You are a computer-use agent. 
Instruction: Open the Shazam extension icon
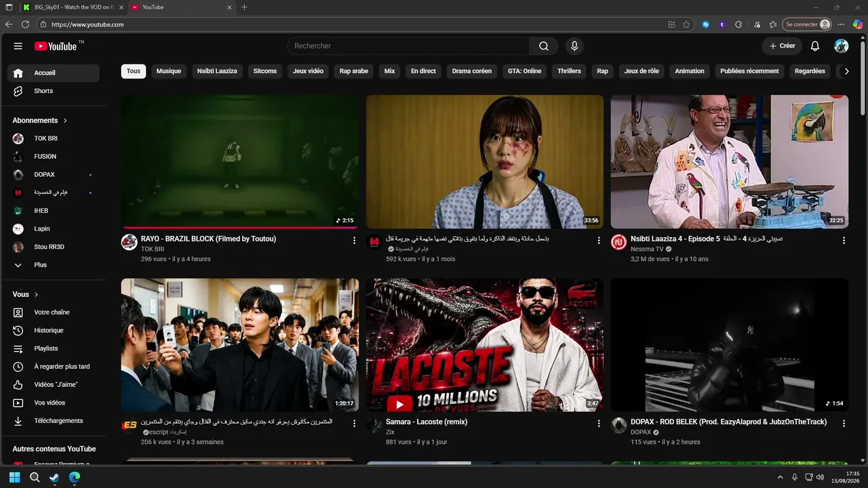[x=706, y=24]
